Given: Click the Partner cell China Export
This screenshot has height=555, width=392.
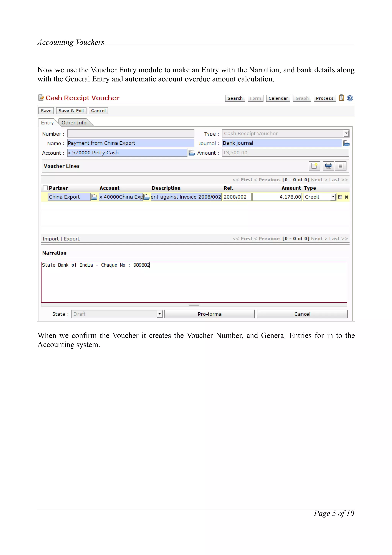Looking at the screenshot, I should 69,197.
